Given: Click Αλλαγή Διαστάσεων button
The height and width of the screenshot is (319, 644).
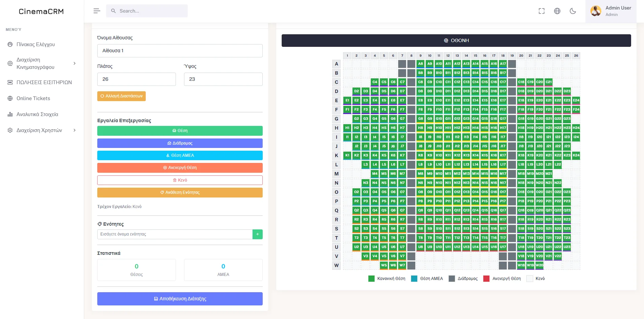Looking at the screenshot, I should 121,96.
